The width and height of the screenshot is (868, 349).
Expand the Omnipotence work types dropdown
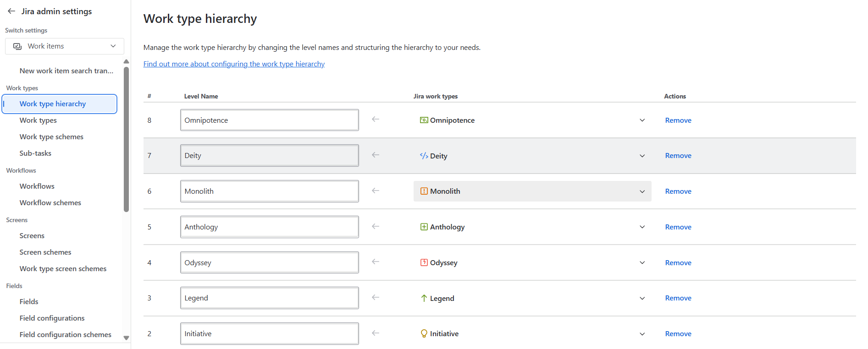tap(642, 120)
